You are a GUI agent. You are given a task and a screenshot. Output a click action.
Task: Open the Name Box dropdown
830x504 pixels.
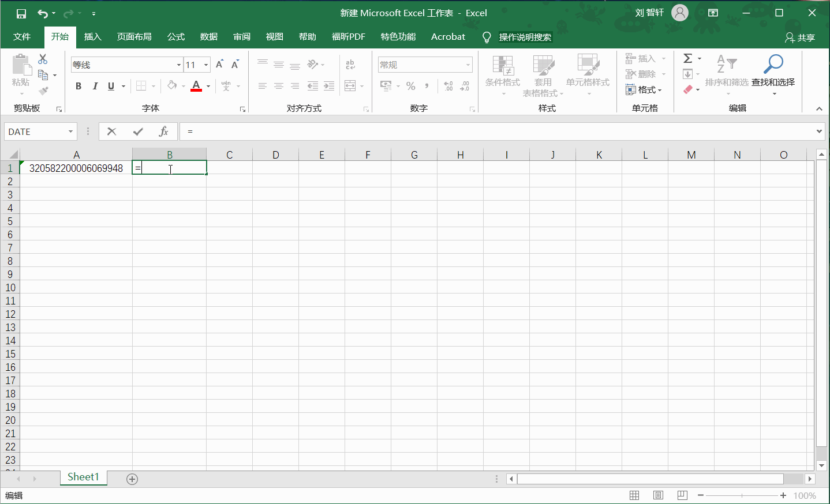pos(71,131)
